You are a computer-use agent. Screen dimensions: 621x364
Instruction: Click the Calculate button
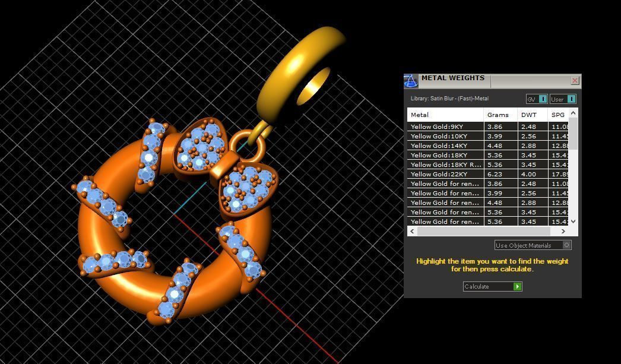coord(492,286)
